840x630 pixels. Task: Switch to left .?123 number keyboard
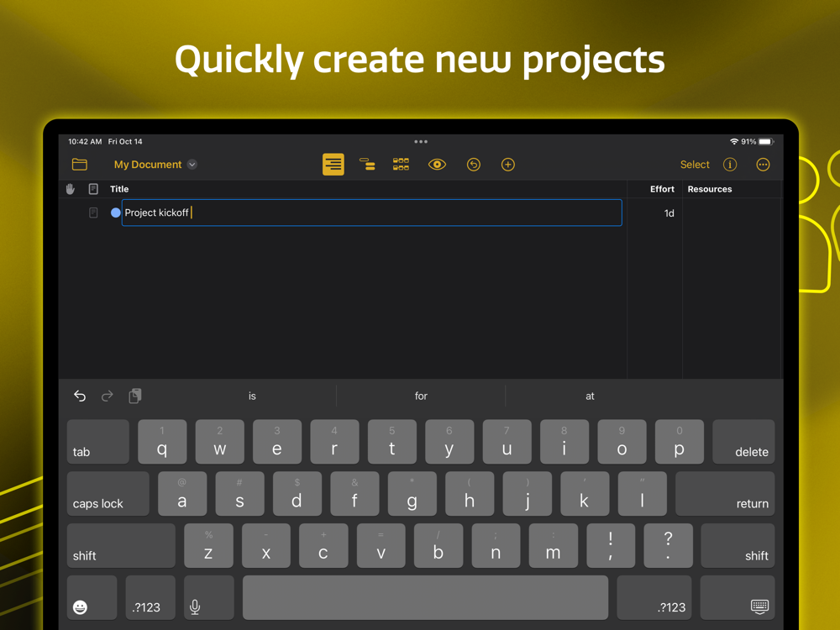point(150,597)
